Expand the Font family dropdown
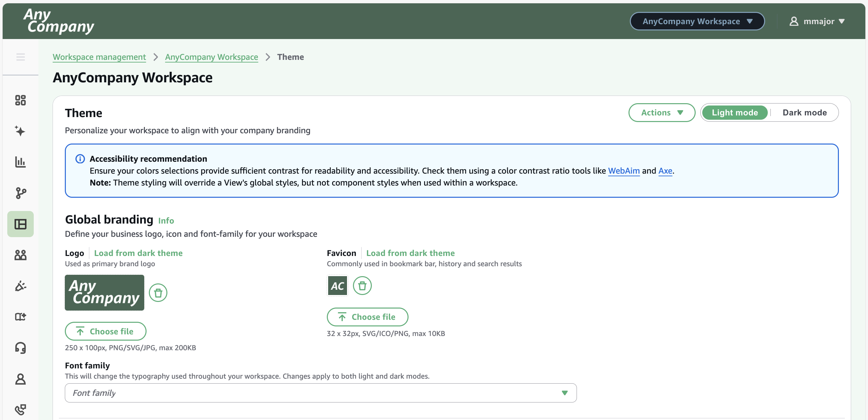Viewport: 868px width, 420px height. (x=563, y=393)
